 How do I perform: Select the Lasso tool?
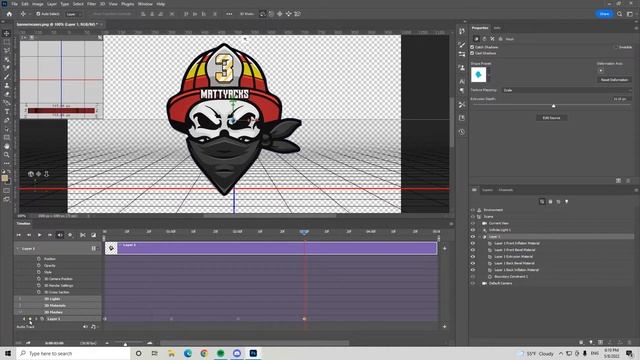(7, 51)
